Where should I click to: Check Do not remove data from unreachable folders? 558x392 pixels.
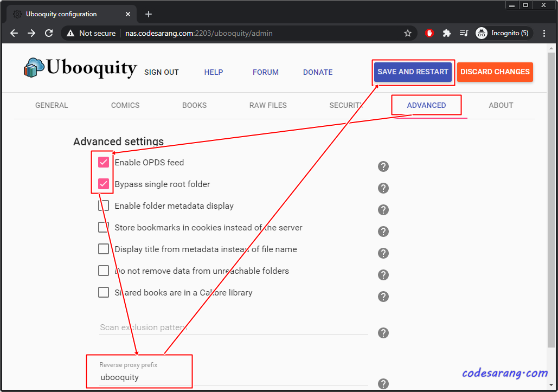pos(104,271)
